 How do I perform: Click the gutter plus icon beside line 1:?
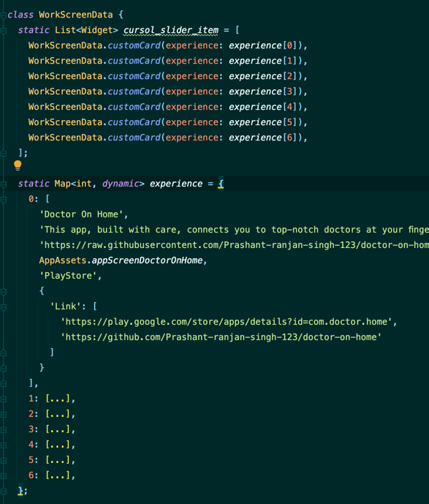[x=3, y=399]
